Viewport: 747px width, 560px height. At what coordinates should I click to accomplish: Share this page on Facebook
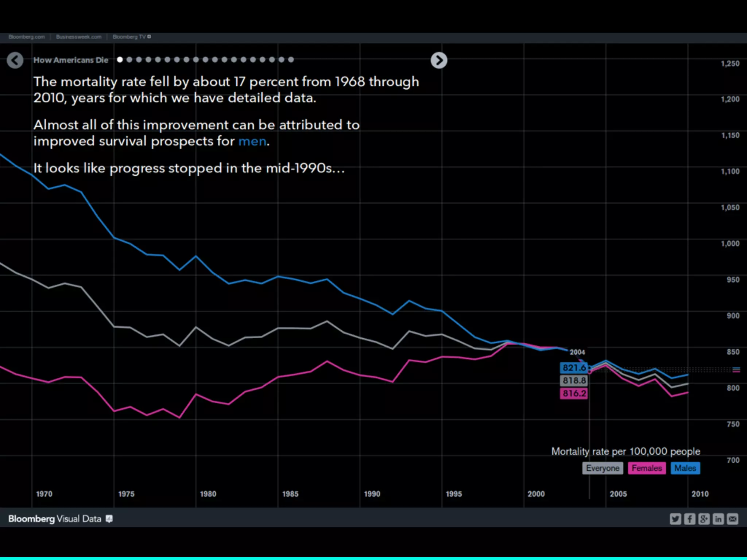[689, 519]
